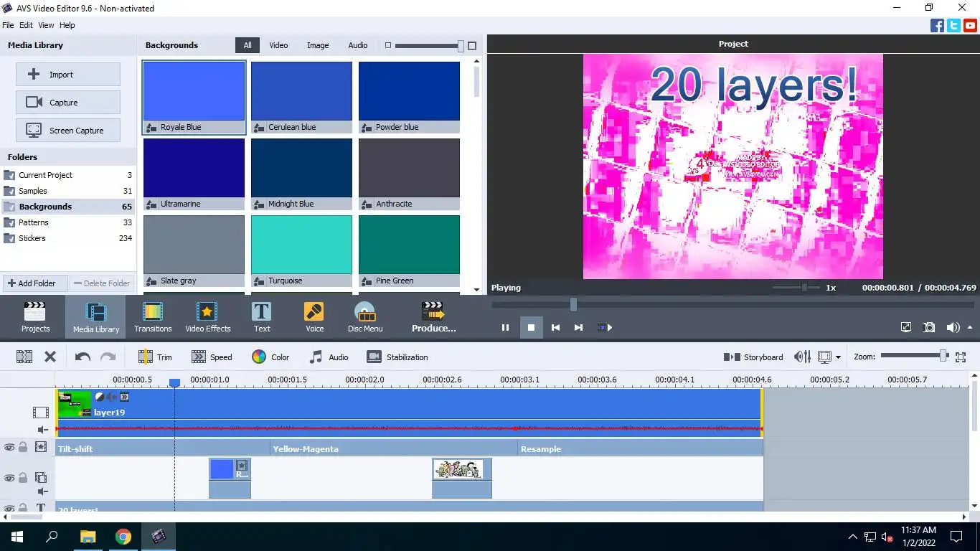Viewport: 980px width, 551px height.
Task: Click the timeline Zoom slider
Action: [915, 355]
